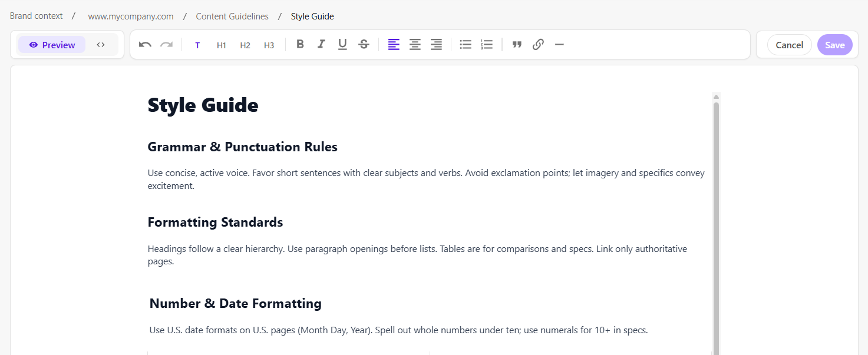Click paragraph starting 'Headings follow a clear hierarchy'

417,255
